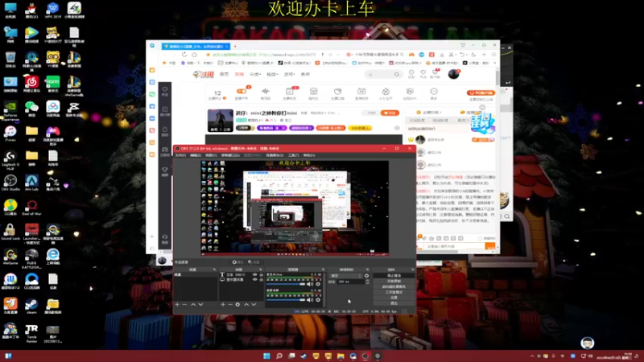Open the scene transition type dropdown
Viewport: 644px width, 362px height.
coord(345,276)
